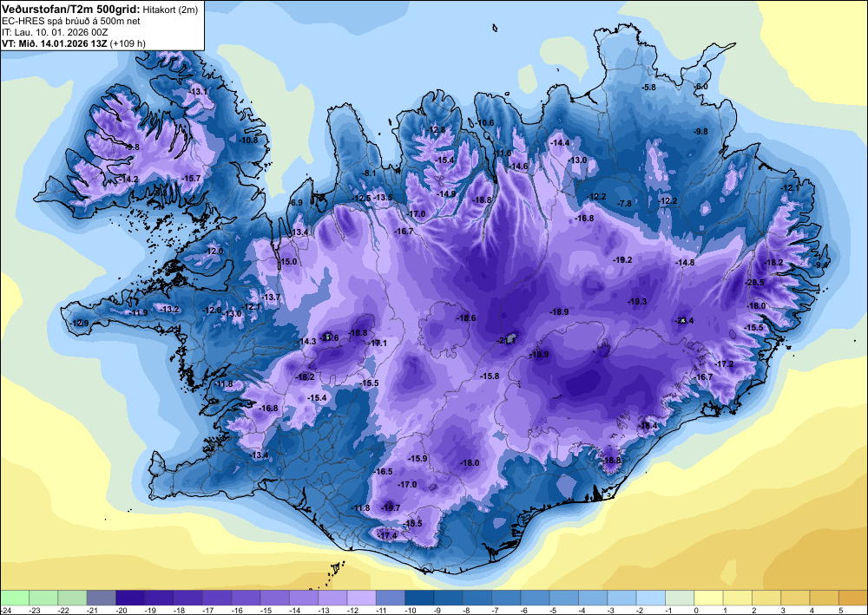868x615 pixels.
Task: Click the temperature value -14.6
Action: coord(518,167)
